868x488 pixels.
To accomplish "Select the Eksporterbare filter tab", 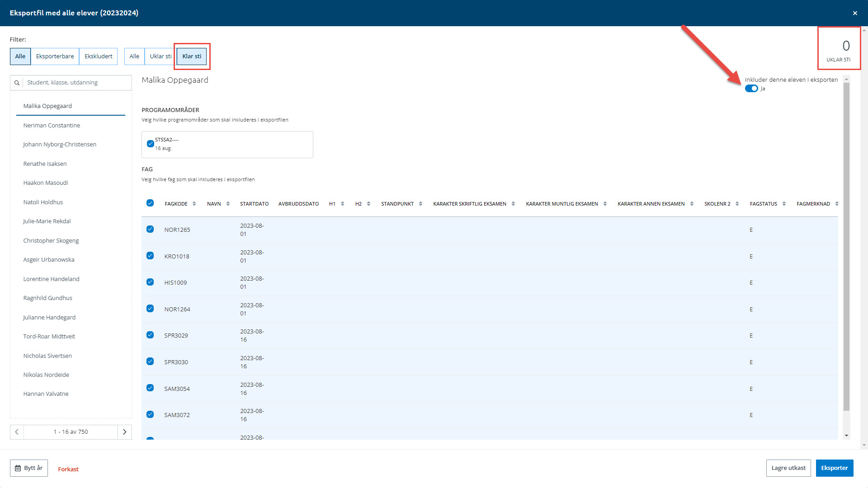I will point(55,56).
